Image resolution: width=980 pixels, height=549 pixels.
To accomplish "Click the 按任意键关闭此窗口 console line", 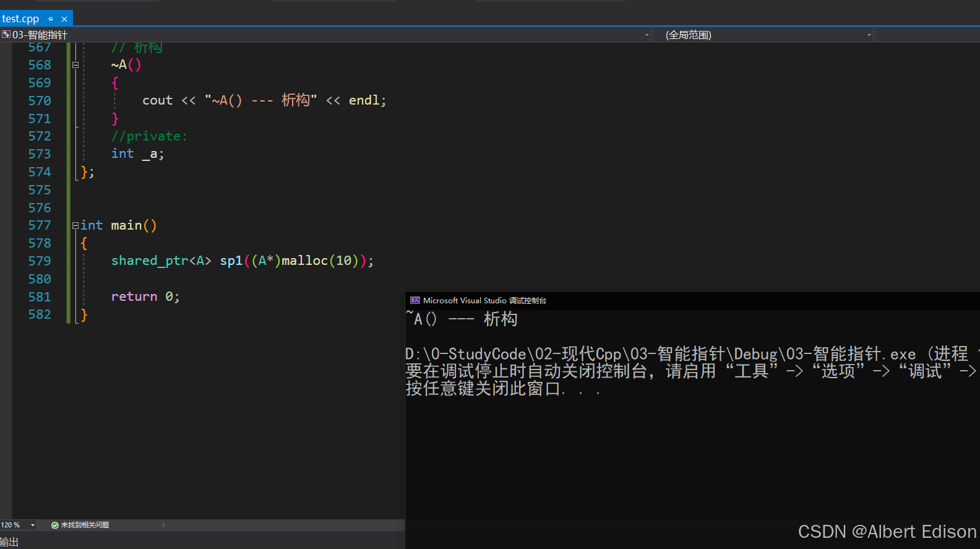I will (x=502, y=389).
